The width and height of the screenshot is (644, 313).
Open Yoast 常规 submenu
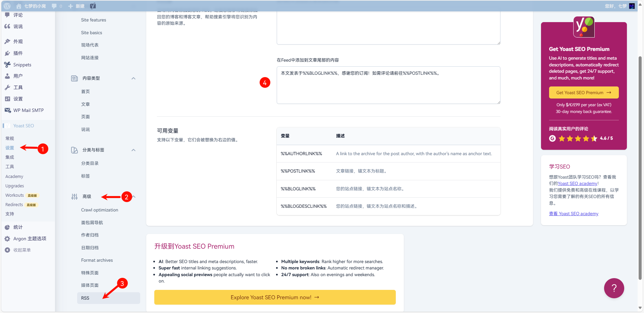coord(10,138)
